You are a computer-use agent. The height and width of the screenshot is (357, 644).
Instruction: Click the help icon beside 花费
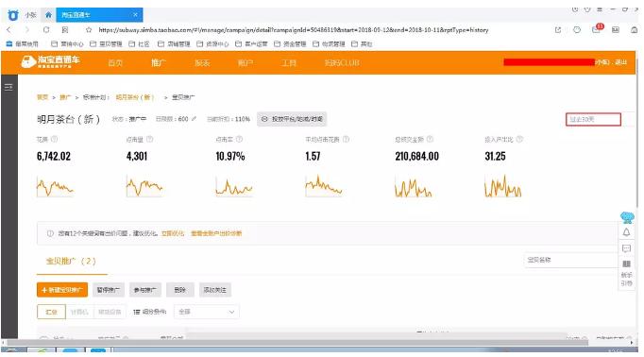(x=54, y=140)
